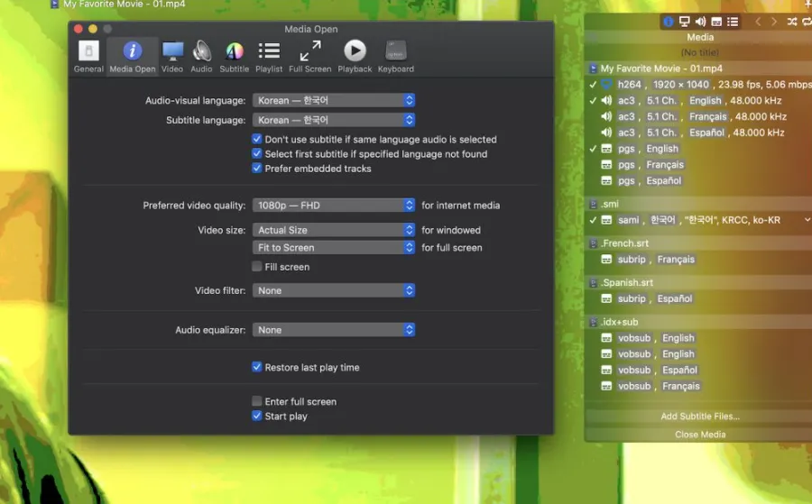
Task: Open the Keyboard preferences pane
Action: pyautogui.click(x=396, y=57)
